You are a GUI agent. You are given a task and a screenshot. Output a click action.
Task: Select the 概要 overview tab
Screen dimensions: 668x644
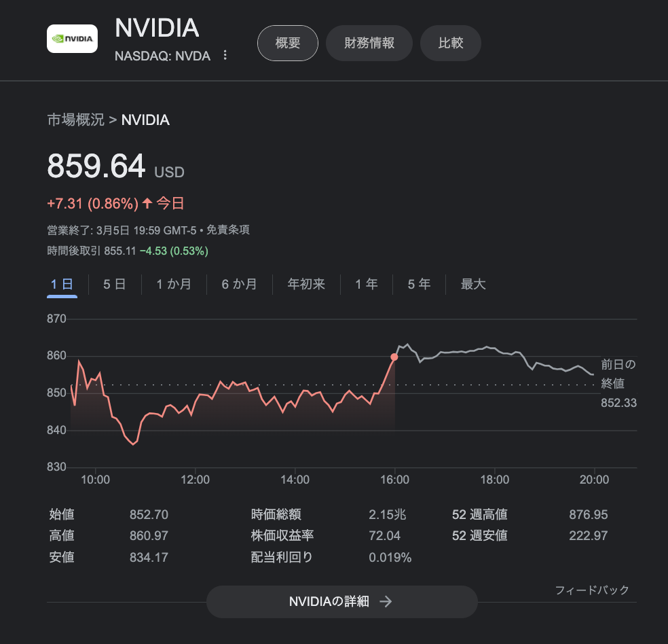288,43
